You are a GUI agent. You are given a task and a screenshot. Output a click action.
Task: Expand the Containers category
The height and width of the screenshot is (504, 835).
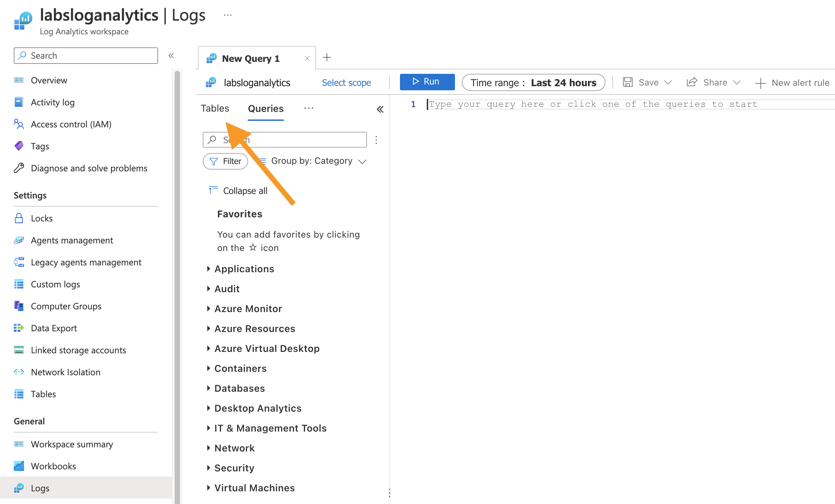point(209,368)
